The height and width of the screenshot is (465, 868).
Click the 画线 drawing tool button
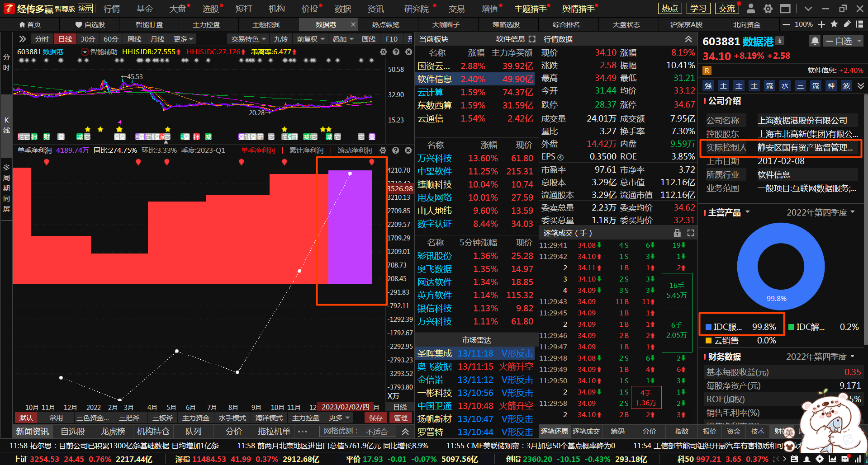pyautogui.click(x=369, y=39)
